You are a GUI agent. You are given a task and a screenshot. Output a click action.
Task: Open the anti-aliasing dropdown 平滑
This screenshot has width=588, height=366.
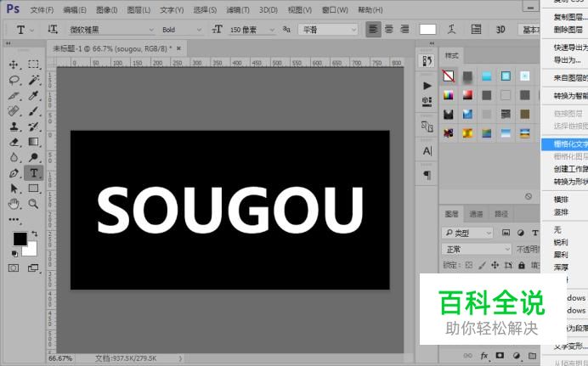(328, 29)
